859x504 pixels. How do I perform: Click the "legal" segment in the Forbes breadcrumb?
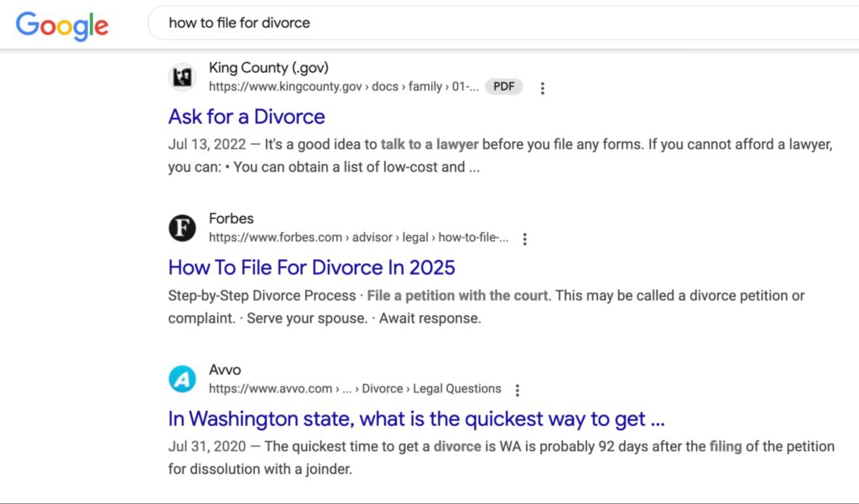(415, 237)
